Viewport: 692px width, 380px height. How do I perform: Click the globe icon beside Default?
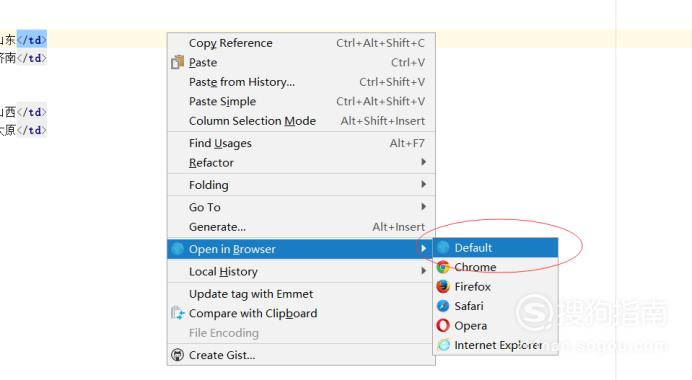point(443,248)
